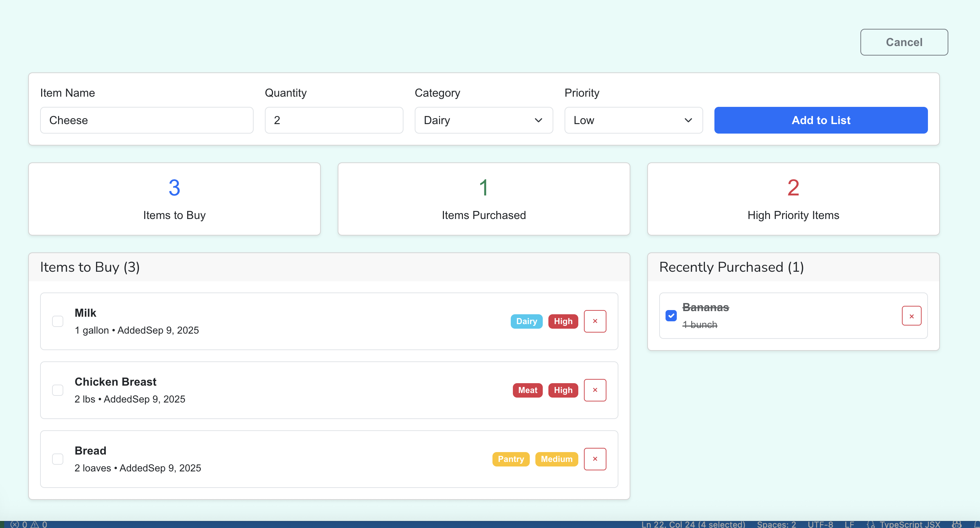Delete the Bread item via X icon
The height and width of the screenshot is (528, 980).
(x=594, y=459)
